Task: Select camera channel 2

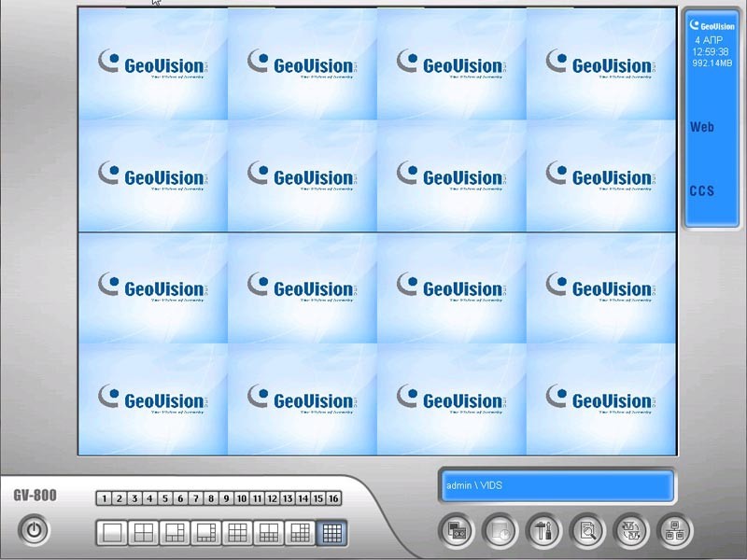Action: 120,498
